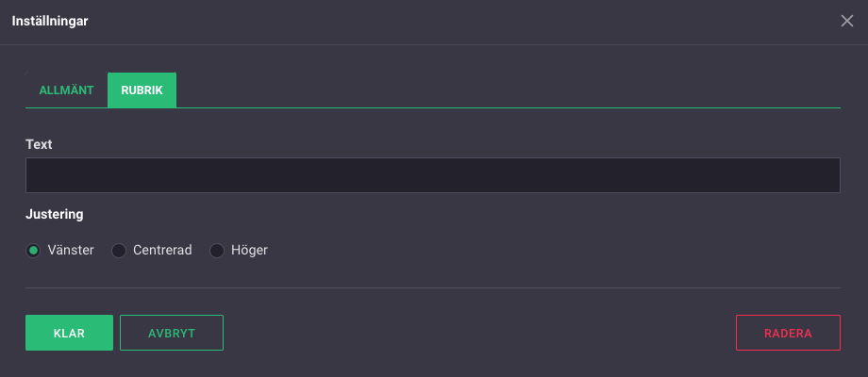
Task: Click the word 'Centrerad' beside its radio
Action: 162,251
